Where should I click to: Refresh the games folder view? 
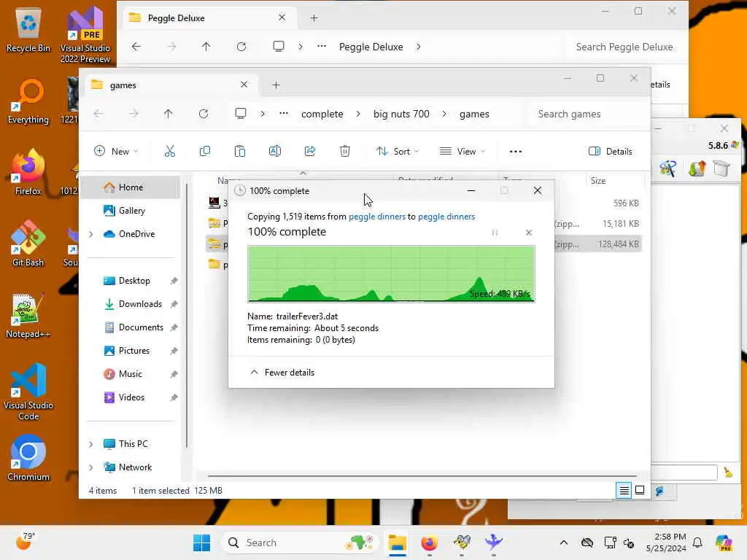pos(204,114)
